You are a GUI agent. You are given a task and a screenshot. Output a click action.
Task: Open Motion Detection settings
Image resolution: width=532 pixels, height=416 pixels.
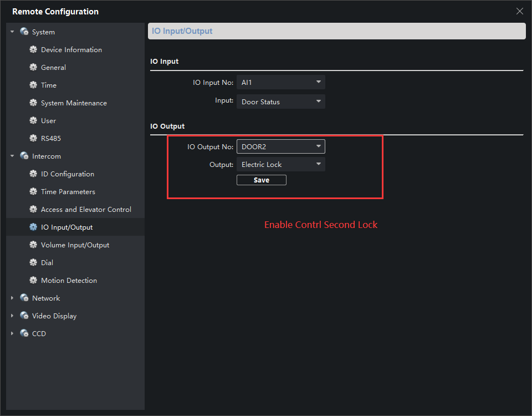69,280
